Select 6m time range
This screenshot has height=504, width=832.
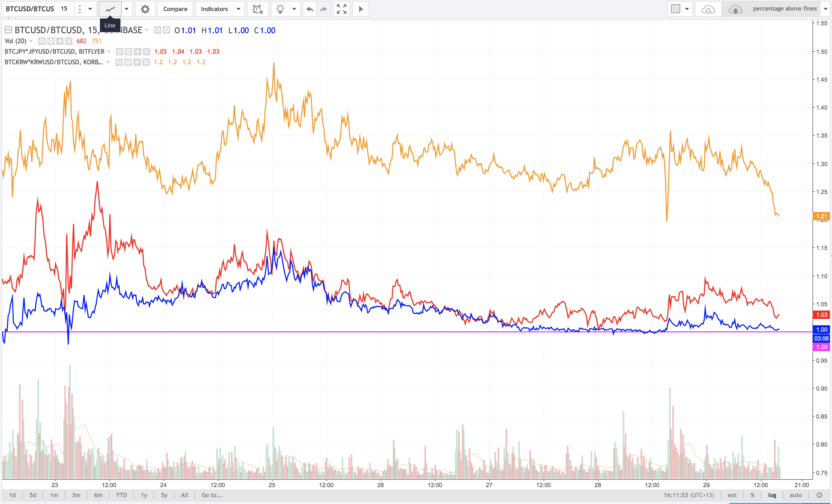(98, 495)
